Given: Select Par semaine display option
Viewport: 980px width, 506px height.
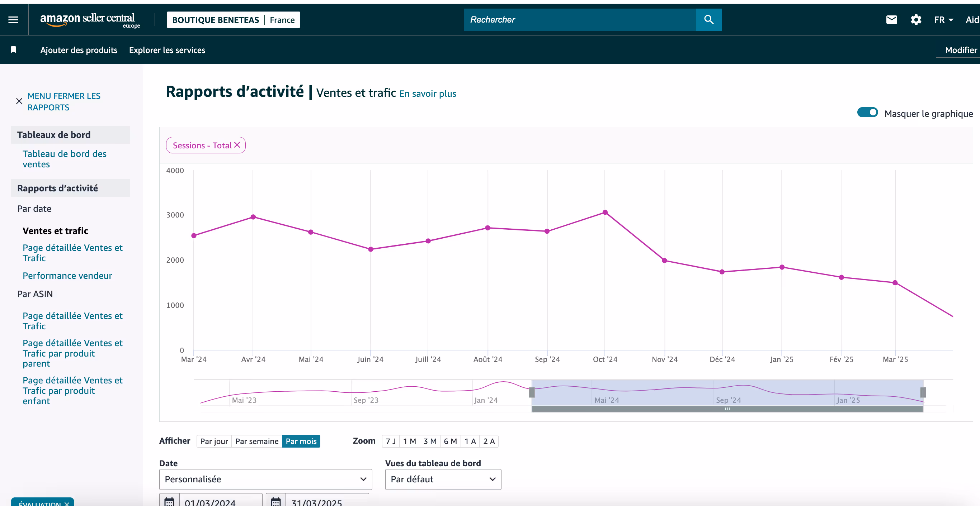Looking at the screenshot, I should tap(256, 441).
